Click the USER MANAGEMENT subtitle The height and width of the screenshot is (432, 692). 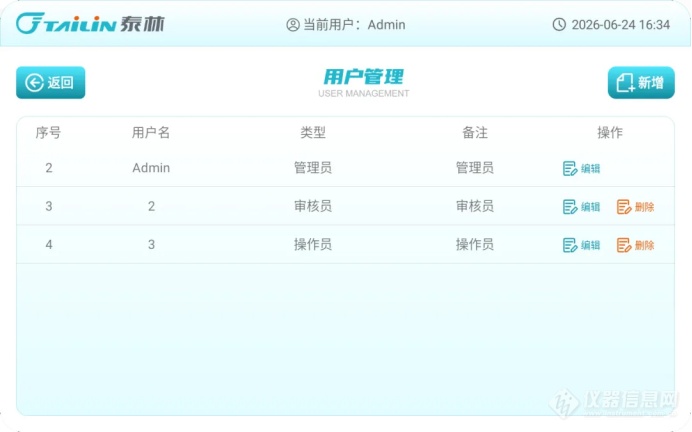pos(364,94)
